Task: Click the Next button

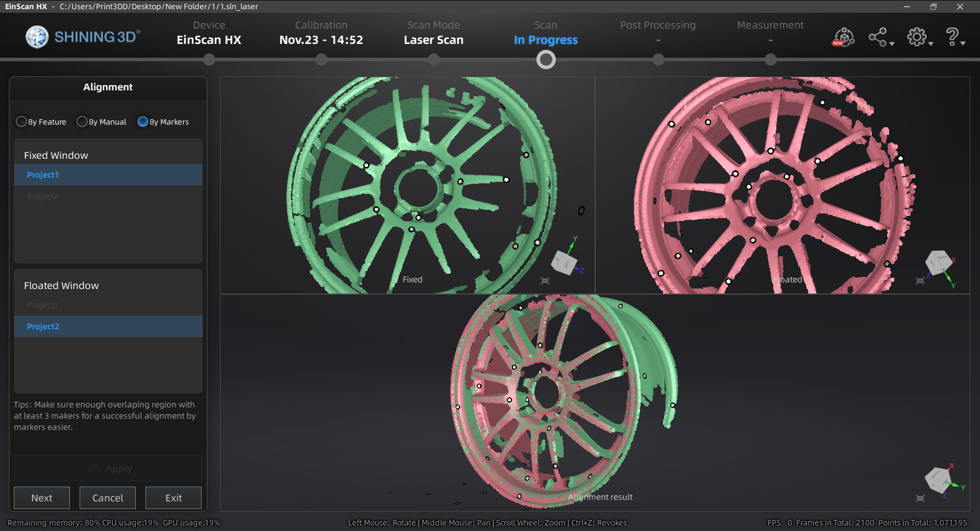Action: pos(42,498)
